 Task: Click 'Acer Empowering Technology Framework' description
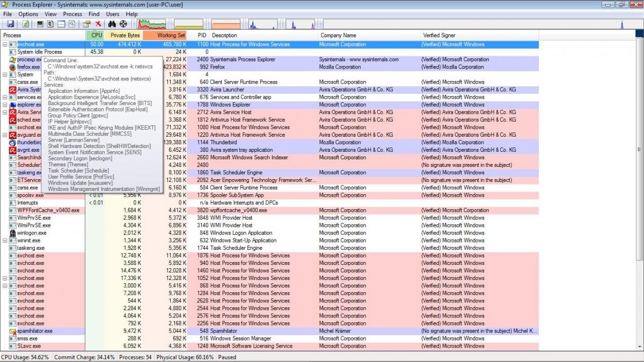pos(264,180)
